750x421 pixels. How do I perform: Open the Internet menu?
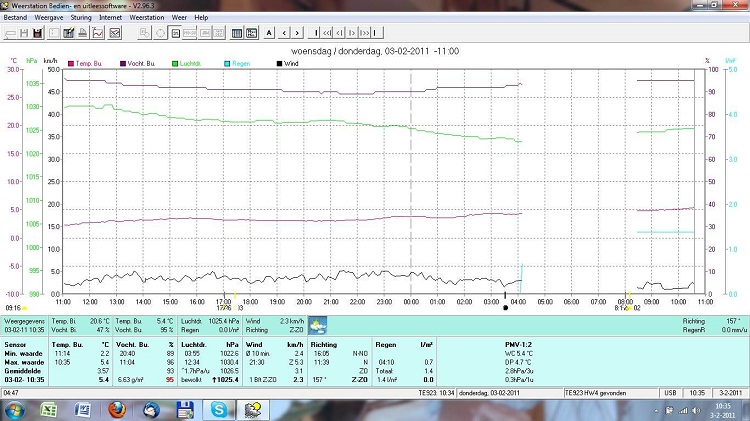[111, 18]
